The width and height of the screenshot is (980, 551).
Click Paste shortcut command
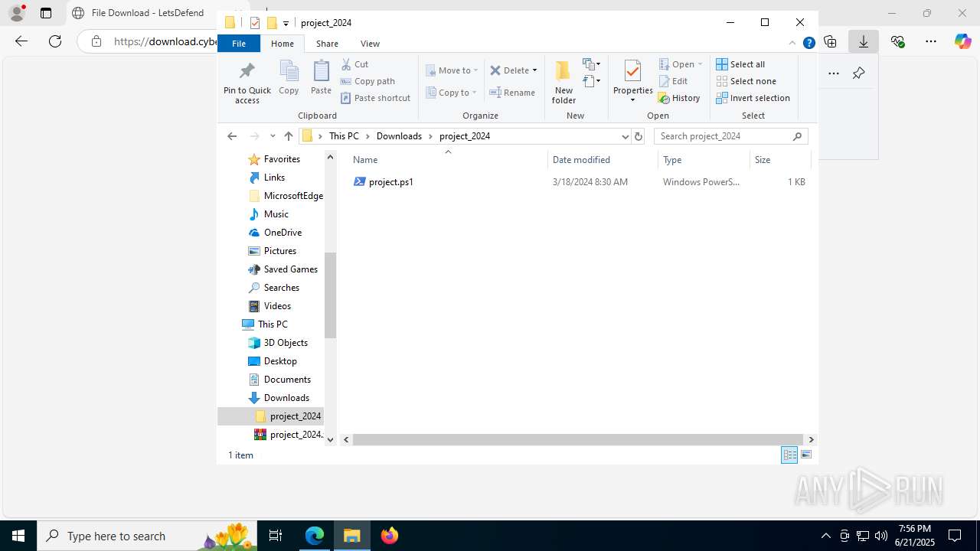(375, 98)
